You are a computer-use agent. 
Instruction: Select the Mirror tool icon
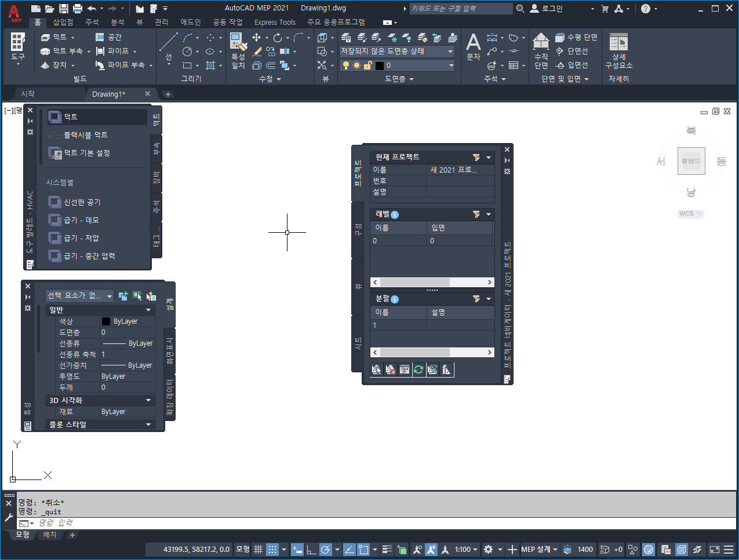(285, 52)
